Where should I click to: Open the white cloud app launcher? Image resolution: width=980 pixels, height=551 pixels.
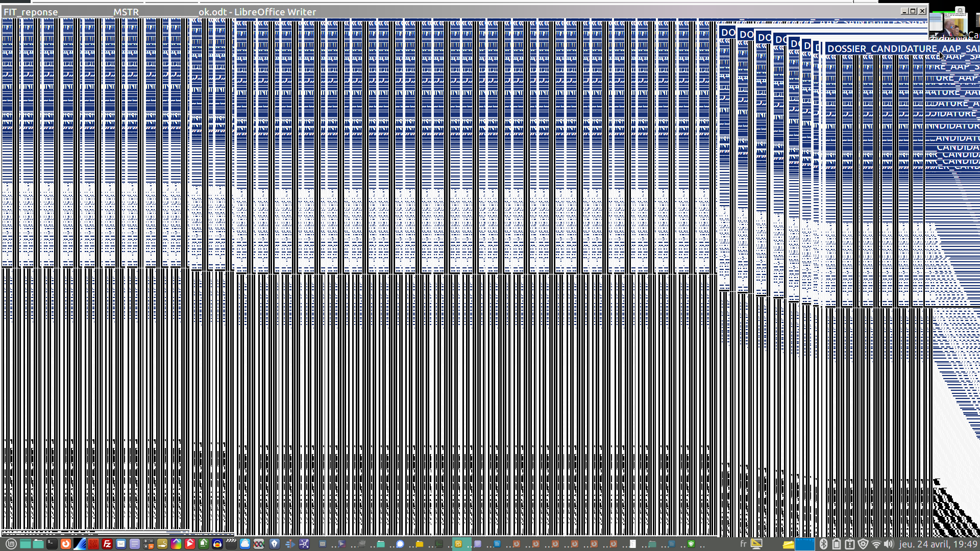(x=245, y=544)
